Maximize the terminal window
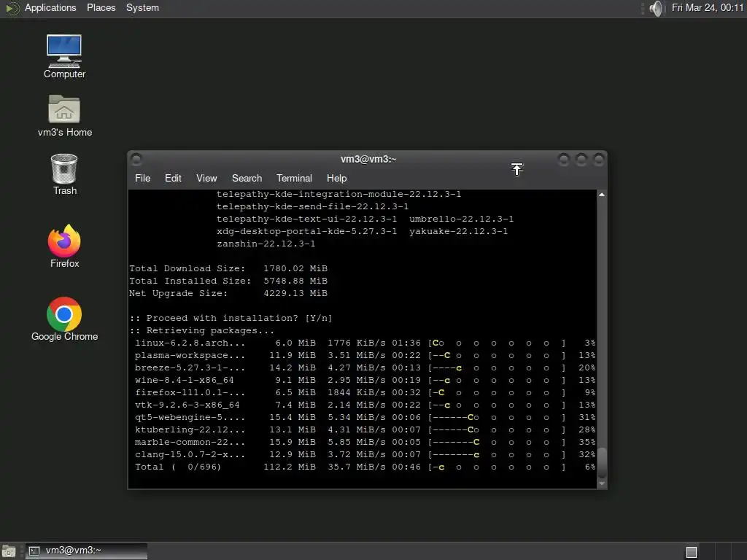Screen dimensions: 747x560 point(581,160)
